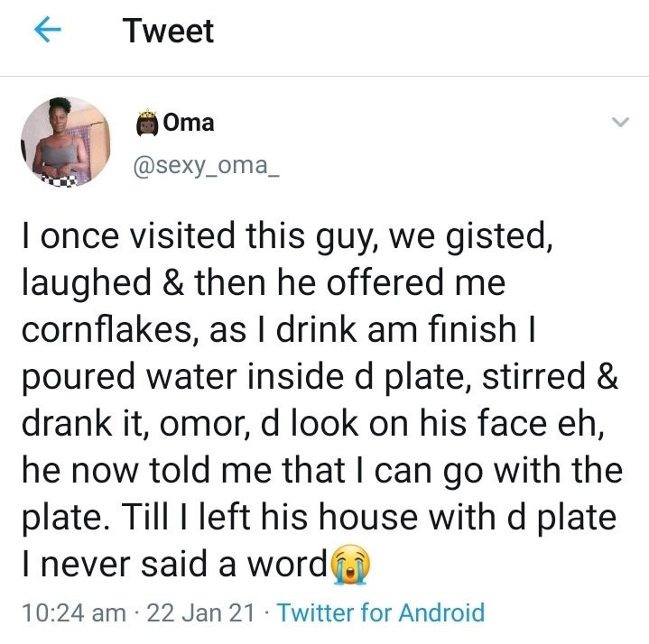This screenshot has width=649, height=644.
Task: Open the display name Oma
Action: [x=189, y=123]
